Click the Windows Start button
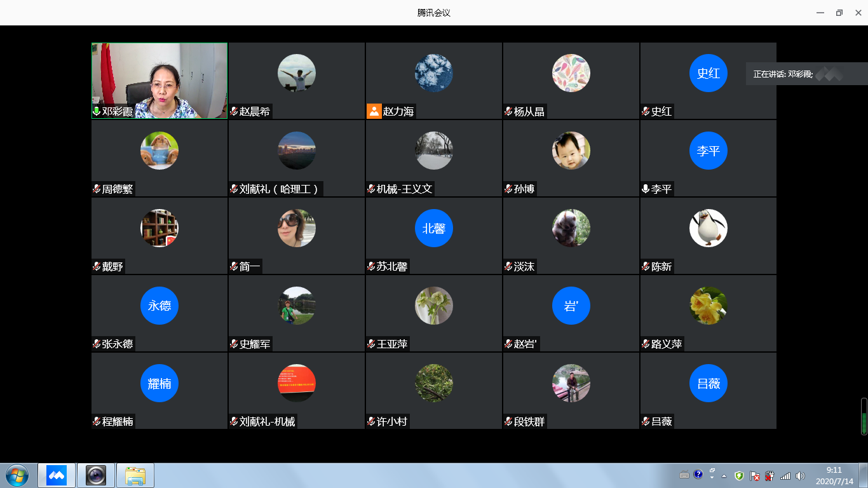The width and height of the screenshot is (868, 488). point(17,475)
